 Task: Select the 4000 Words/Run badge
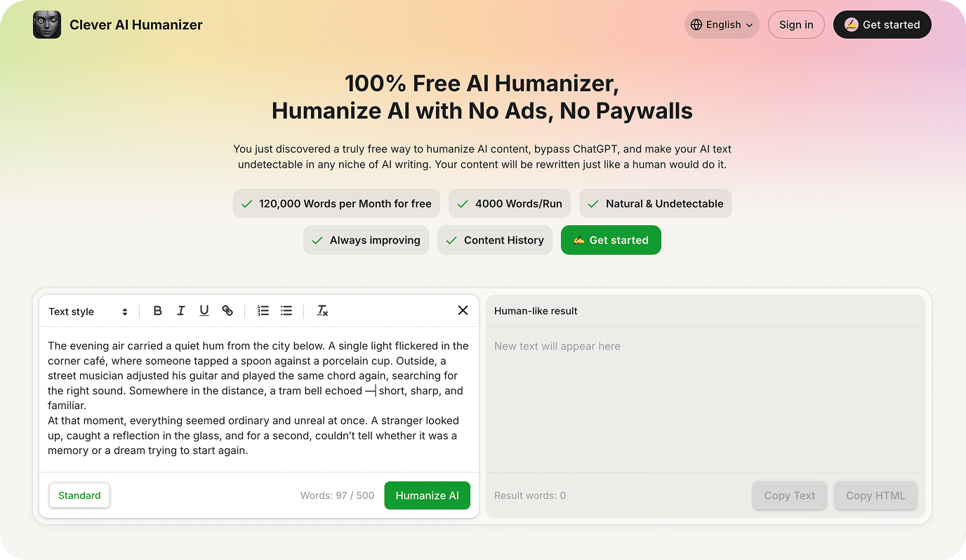coord(509,204)
